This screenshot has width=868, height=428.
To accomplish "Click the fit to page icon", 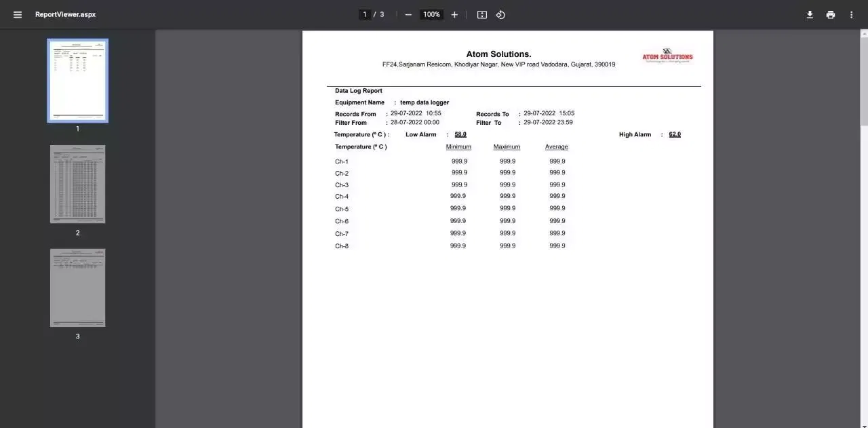I will pyautogui.click(x=482, y=14).
